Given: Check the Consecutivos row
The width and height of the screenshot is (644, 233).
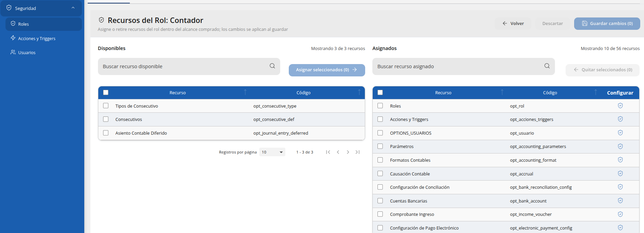Looking at the screenshot, I should 106,119.
